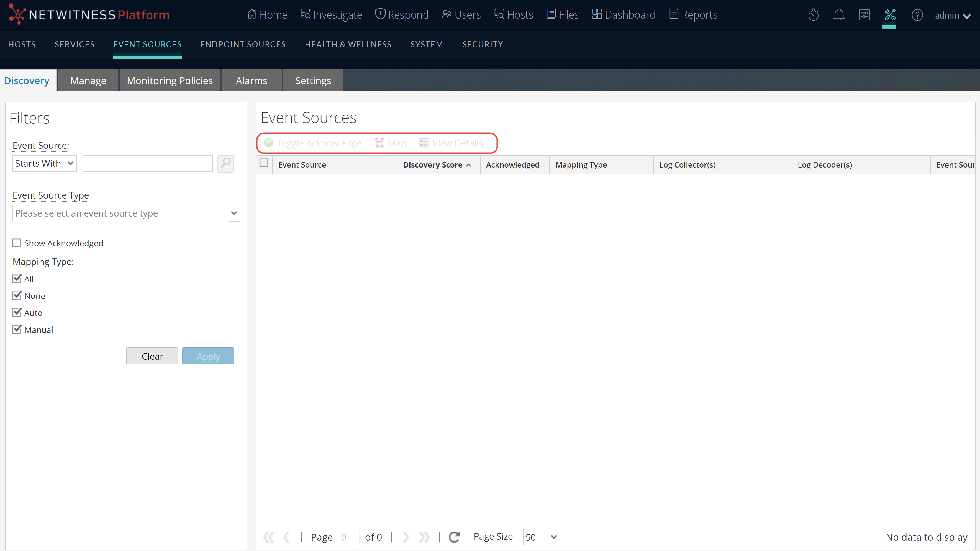This screenshot has height=551, width=980.
Task: Open Health & Wellness menu
Action: 348,45
